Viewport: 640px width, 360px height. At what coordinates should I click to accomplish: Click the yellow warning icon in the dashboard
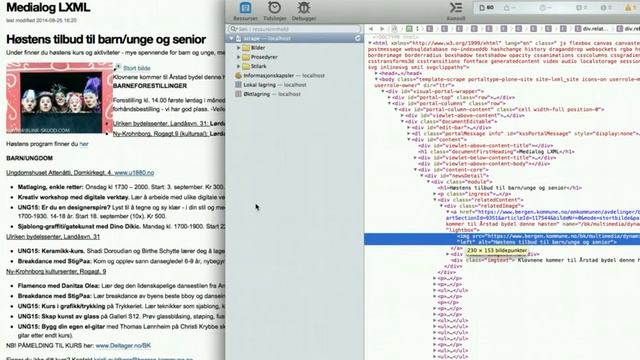point(628,8)
